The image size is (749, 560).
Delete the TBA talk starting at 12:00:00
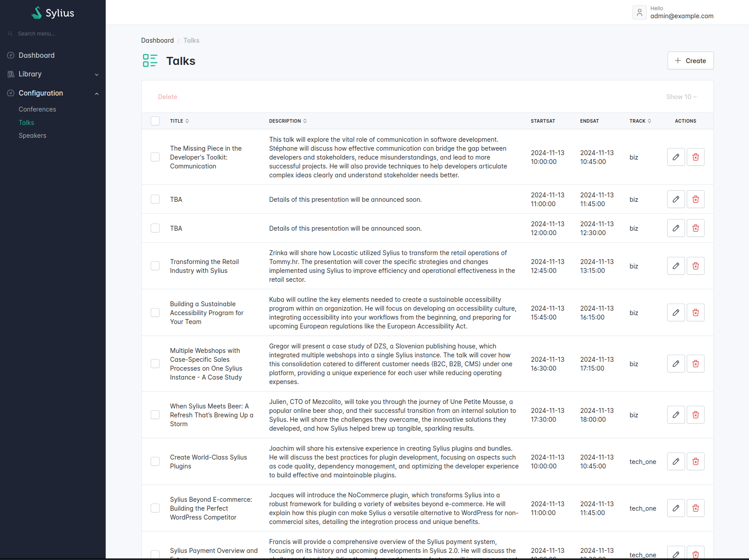click(696, 228)
